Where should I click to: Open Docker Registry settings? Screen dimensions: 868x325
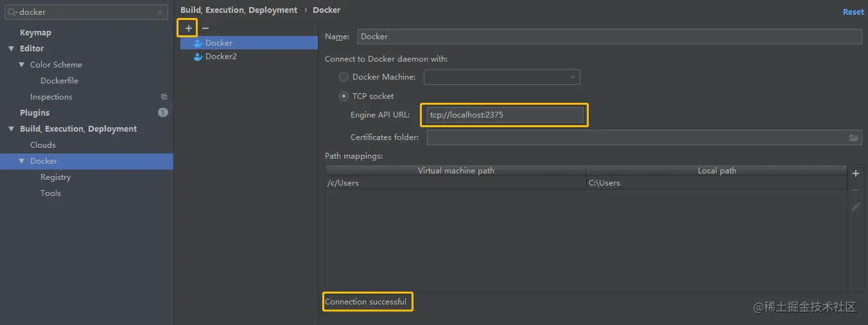56,177
